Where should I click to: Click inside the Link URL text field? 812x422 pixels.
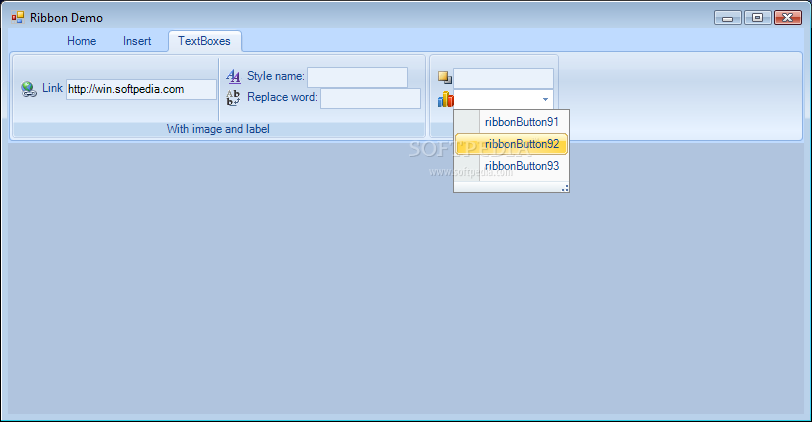pyautogui.click(x=141, y=89)
